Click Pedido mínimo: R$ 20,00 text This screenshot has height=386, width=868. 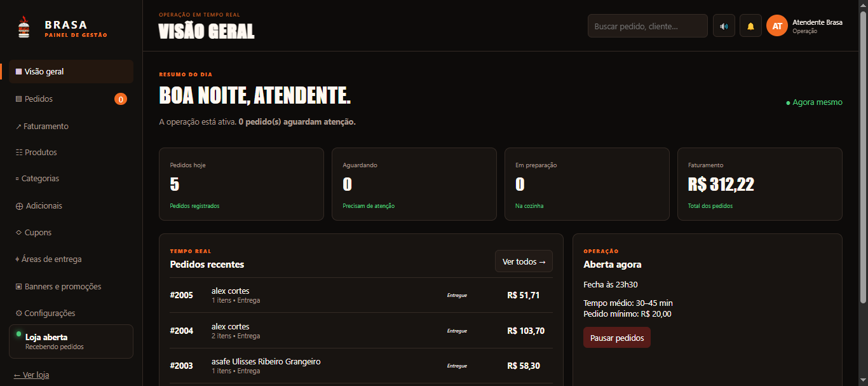point(627,314)
